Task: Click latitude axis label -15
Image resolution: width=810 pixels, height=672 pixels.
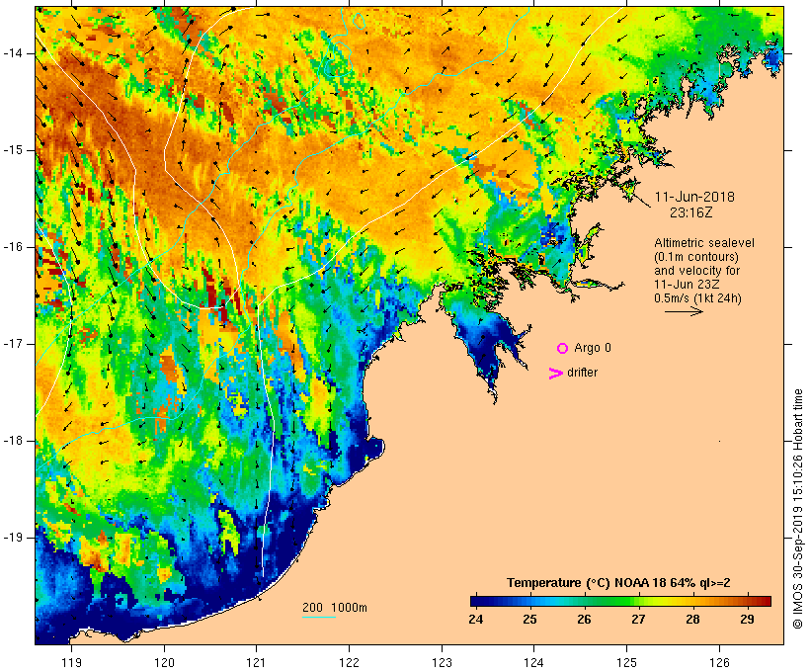Action: 13,150
